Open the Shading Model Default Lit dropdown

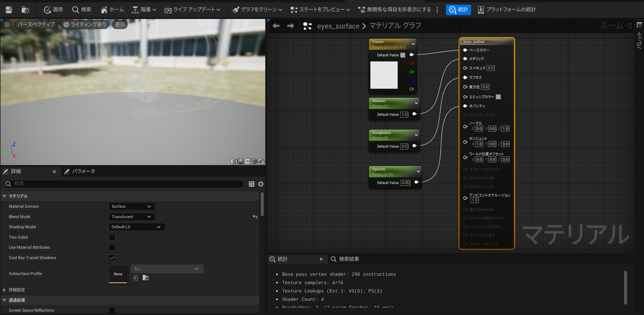point(136,227)
